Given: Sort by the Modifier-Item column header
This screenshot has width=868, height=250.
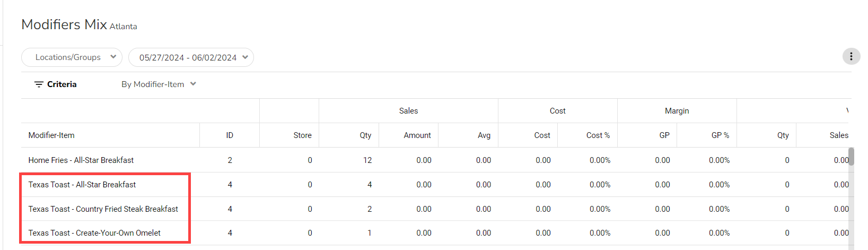Looking at the screenshot, I should pos(51,135).
